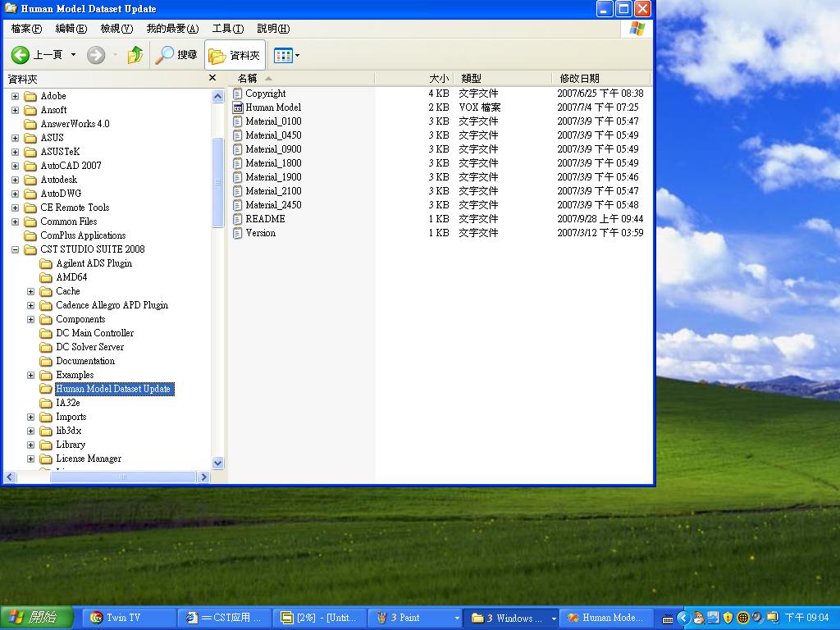
Task: Expand the Adobe folder node
Action: click(15, 97)
